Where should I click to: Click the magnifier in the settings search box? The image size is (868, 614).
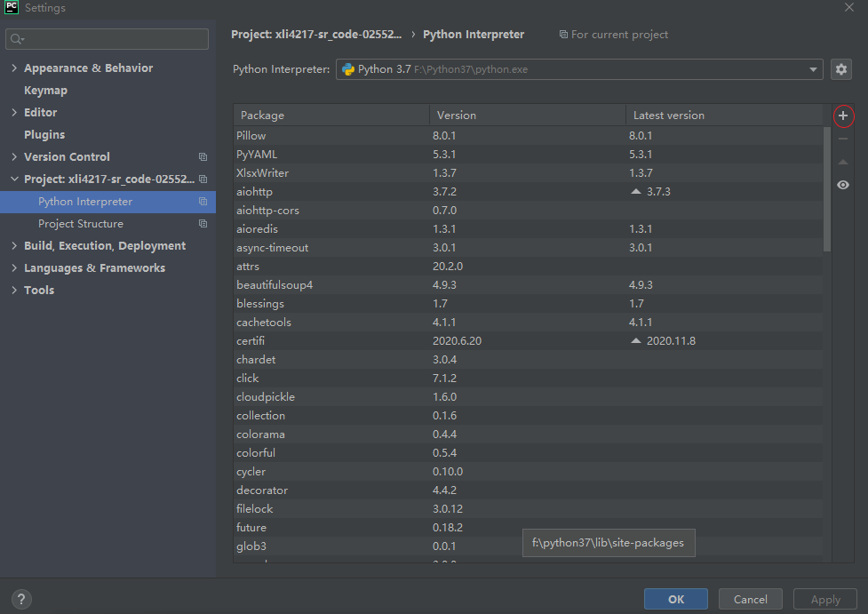(x=15, y=39)
